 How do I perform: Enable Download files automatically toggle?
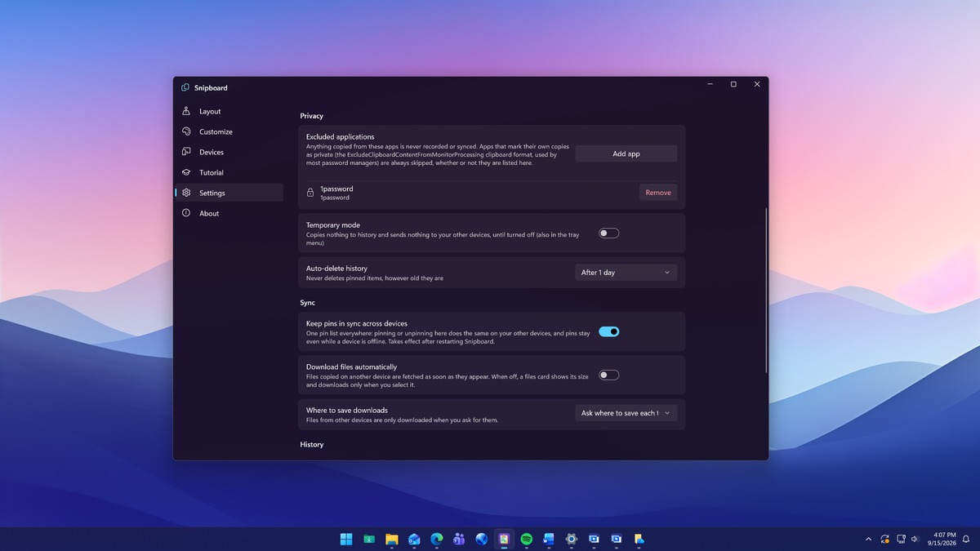coord(609,375)
